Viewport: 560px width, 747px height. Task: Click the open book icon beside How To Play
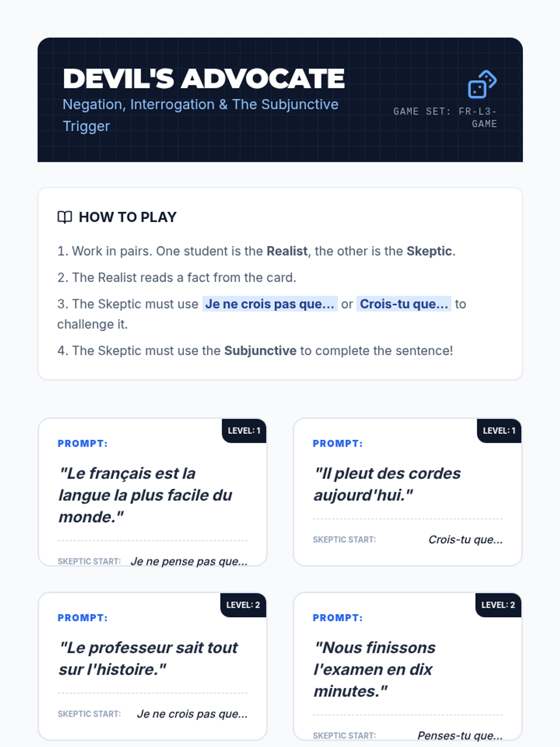65,217
